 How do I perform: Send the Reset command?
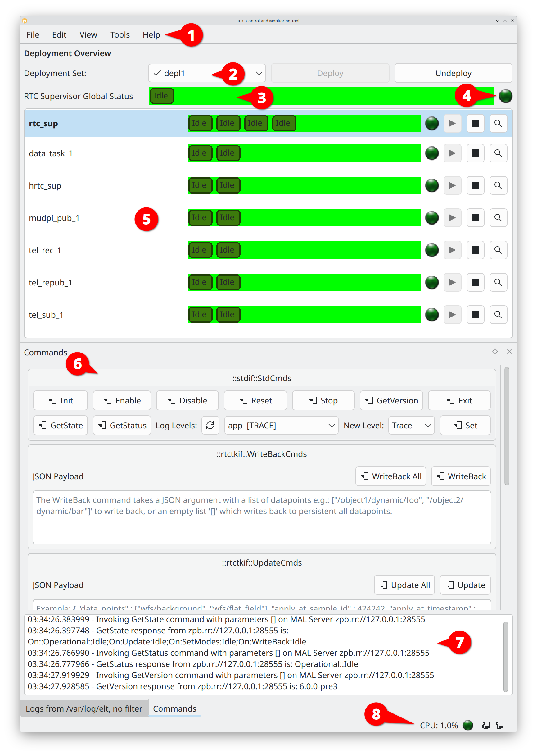point(255,401)
